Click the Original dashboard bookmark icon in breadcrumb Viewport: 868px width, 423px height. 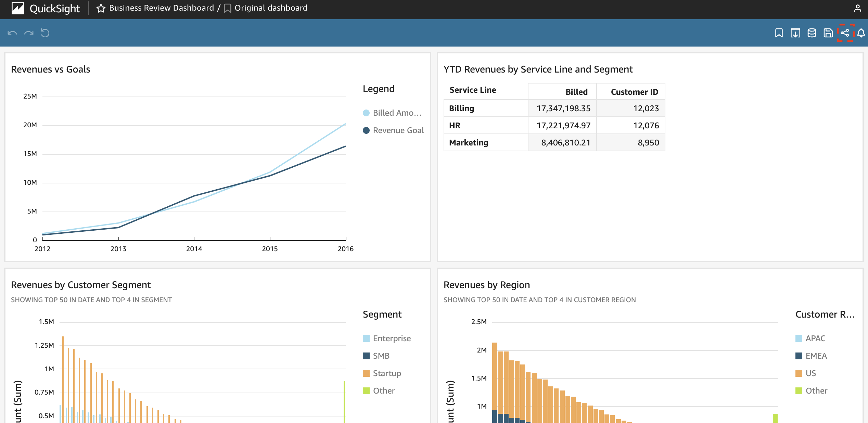227,8
